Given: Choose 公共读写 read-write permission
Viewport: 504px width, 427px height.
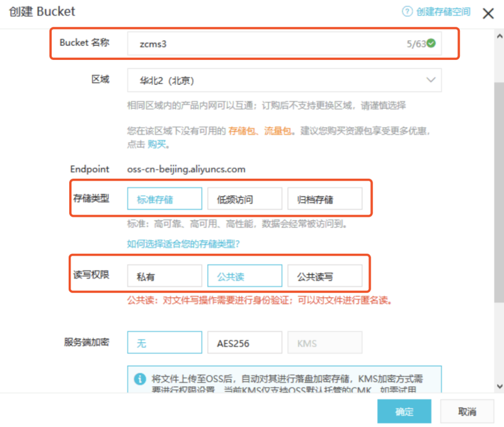Looking at the screenshot, I should pyautogui.click(x=325, y=275).
